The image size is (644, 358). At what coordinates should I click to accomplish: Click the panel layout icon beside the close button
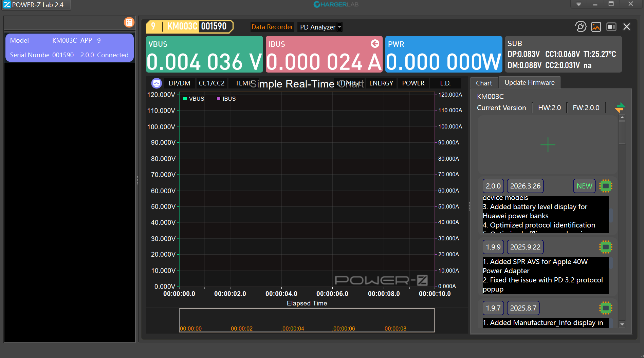[x=611, y=27]
